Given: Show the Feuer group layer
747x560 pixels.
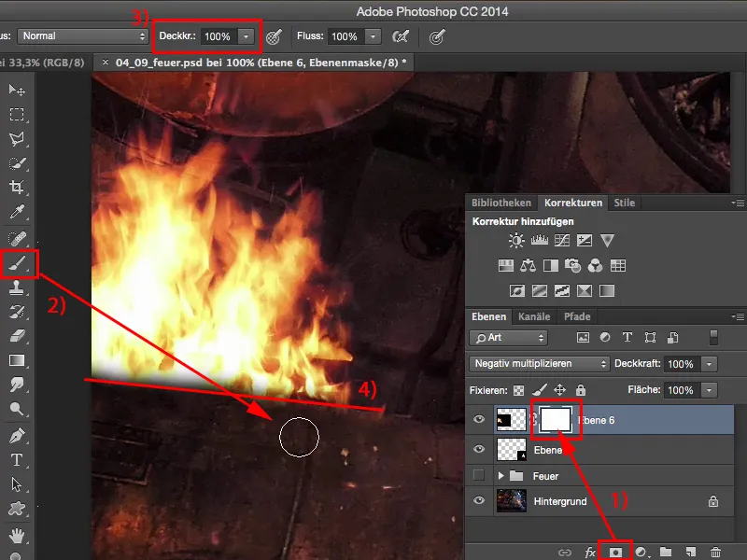Looking at the screenshot, I should tap(479, 475).
